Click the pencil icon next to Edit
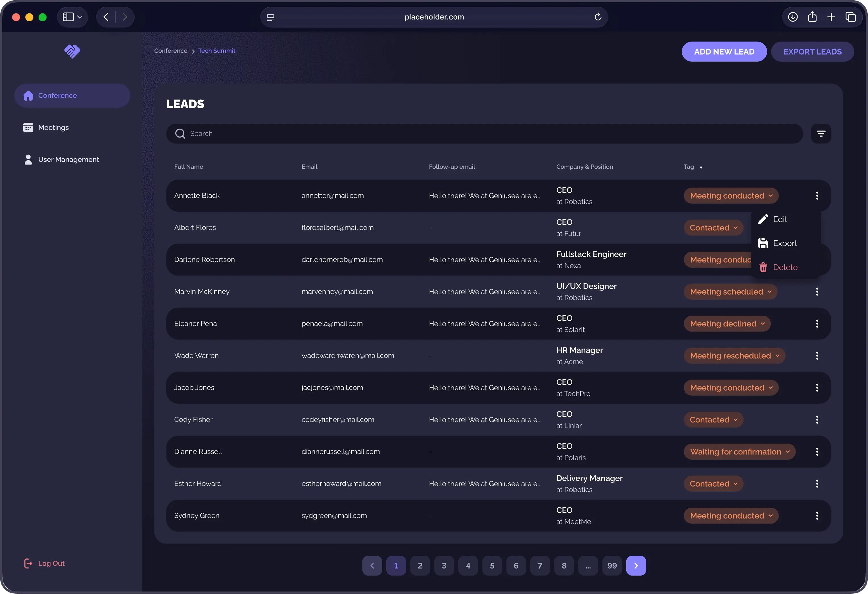Image resolution: width=868 pixels, height=594 pixels. [763, 219]
